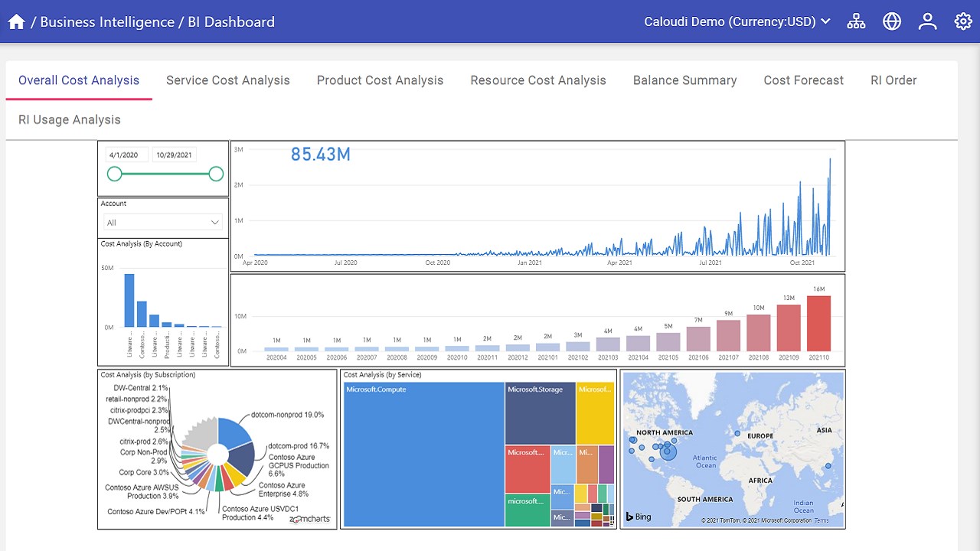Click the green date range slider track
Image resolution: width=980 pixels, height=551 pixels.
[165, 174]
